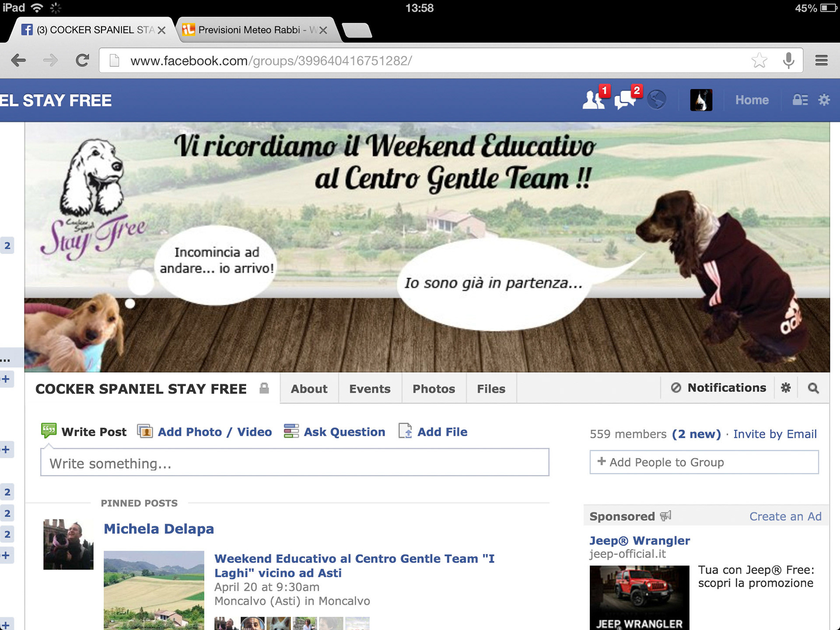840x630 pixels.
Task: Open the globe notifications icon
Action: (656, 100)
